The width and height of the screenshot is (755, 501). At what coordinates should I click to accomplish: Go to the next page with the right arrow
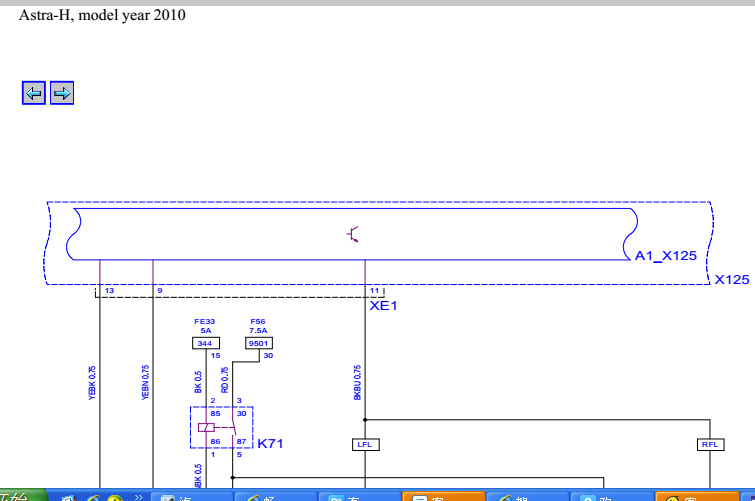[62, 93]
